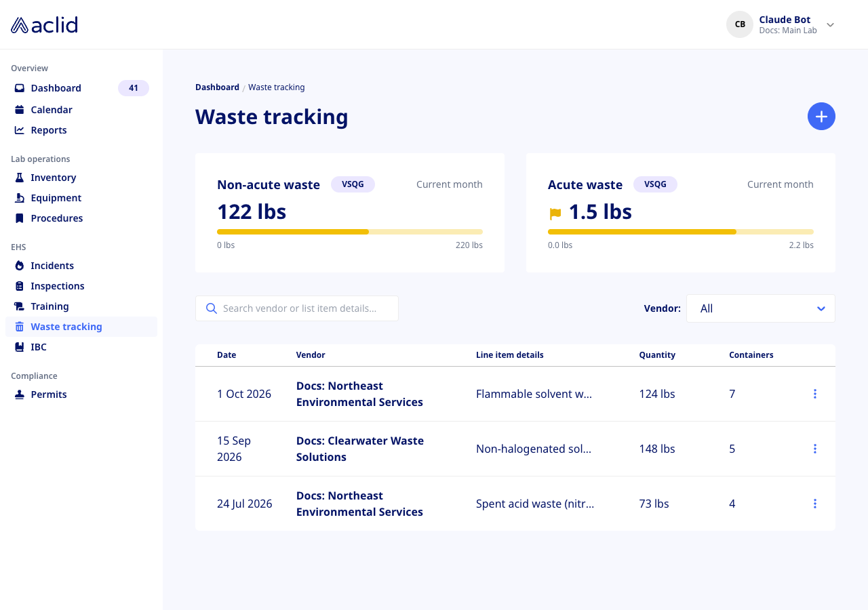
Task: Click the Permits stamp icon
Action: coord(20,394)
